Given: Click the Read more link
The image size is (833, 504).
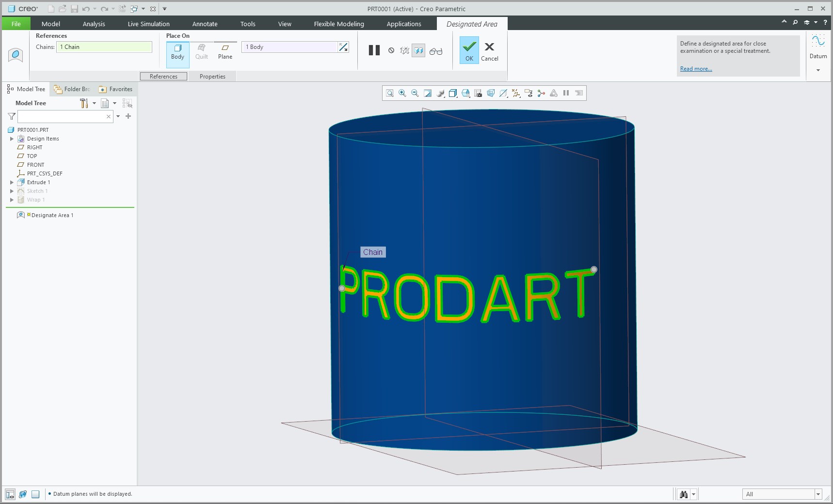Looking at the screenshot, I should [x=695, y=69].
